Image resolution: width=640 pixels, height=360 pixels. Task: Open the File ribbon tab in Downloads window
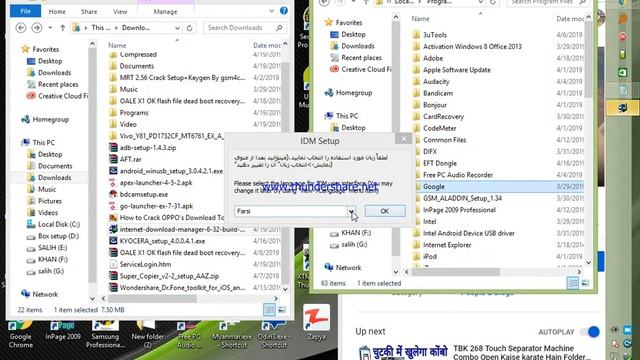coord(25,11)
